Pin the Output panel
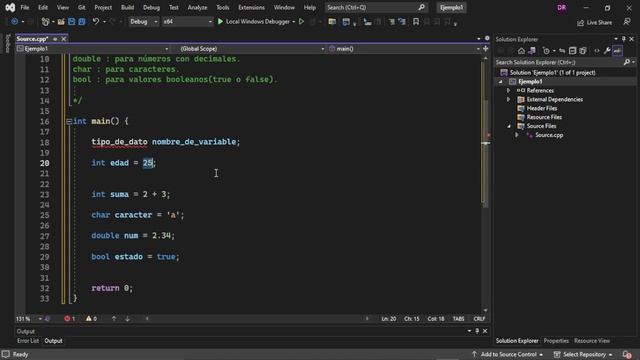 (477, 331)
